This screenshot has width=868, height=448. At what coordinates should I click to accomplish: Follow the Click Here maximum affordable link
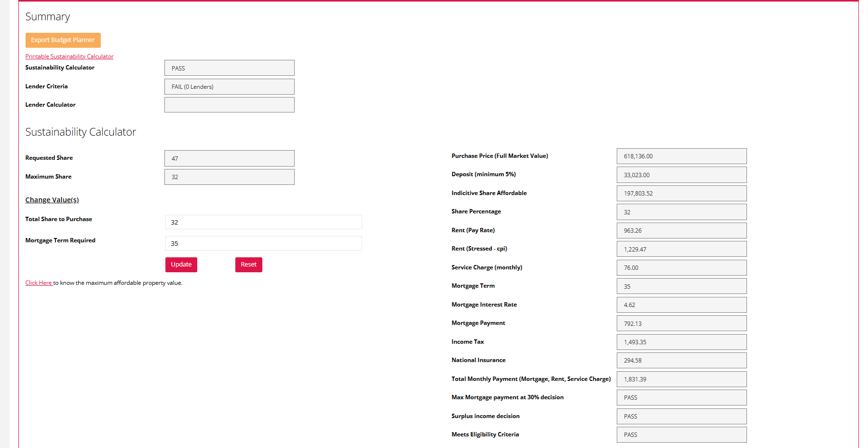(x=39, y=283)
